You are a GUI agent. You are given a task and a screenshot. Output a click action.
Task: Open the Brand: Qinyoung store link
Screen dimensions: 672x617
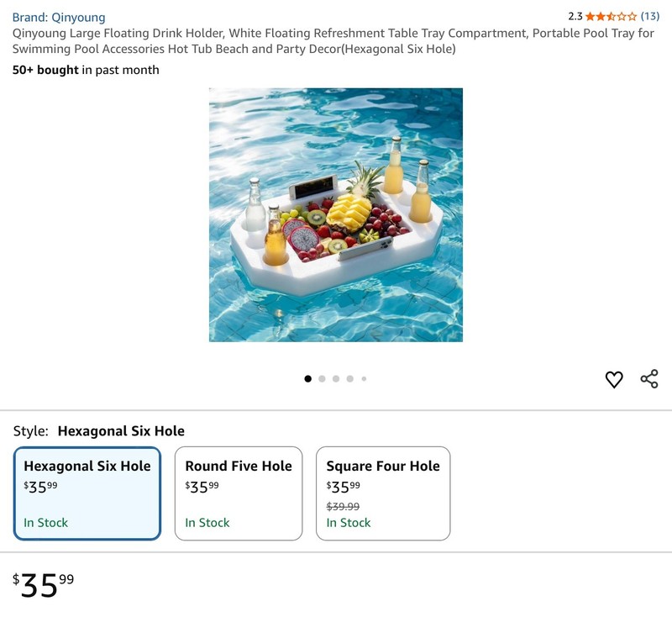tap(59, 17)
